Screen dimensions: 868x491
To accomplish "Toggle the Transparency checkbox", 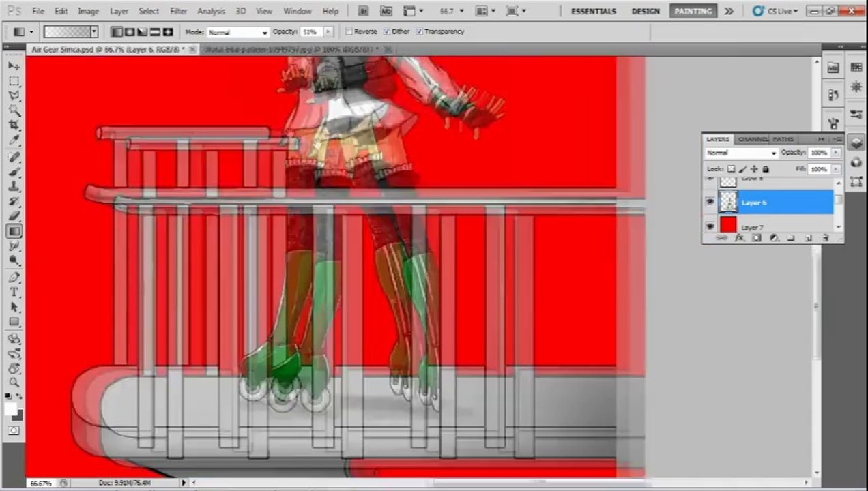I will (419, 32).
